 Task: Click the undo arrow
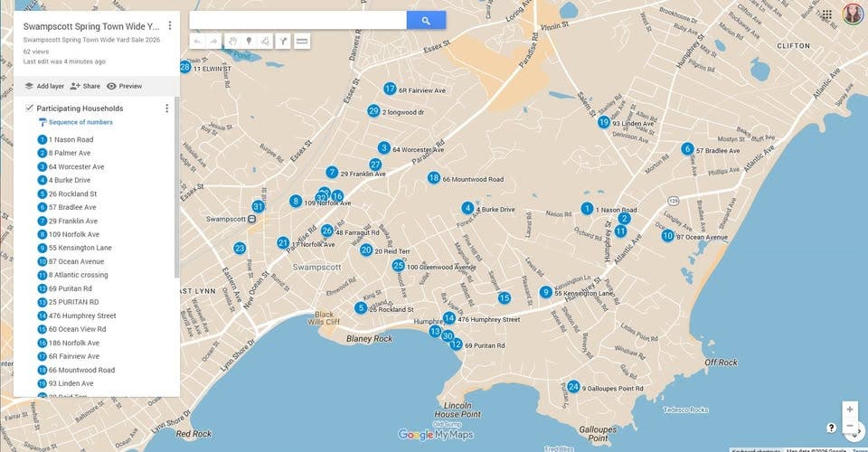pos(197,41)
